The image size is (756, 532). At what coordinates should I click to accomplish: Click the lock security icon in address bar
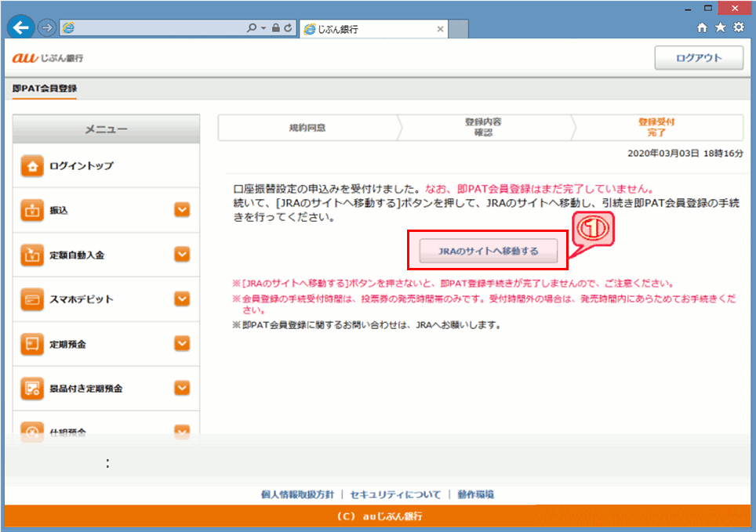click(276, 28)
